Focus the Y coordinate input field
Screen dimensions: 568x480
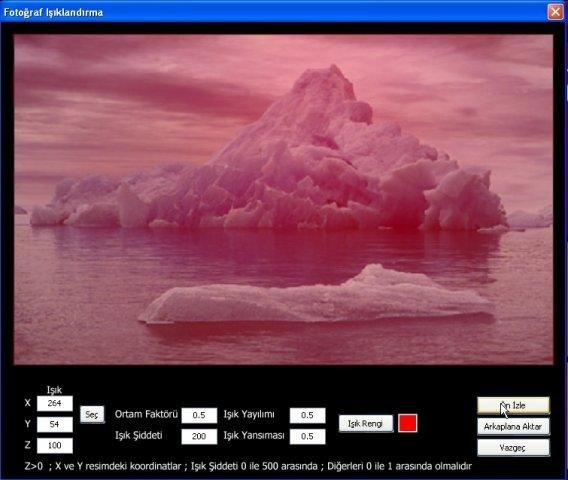[x=55, y=424]
